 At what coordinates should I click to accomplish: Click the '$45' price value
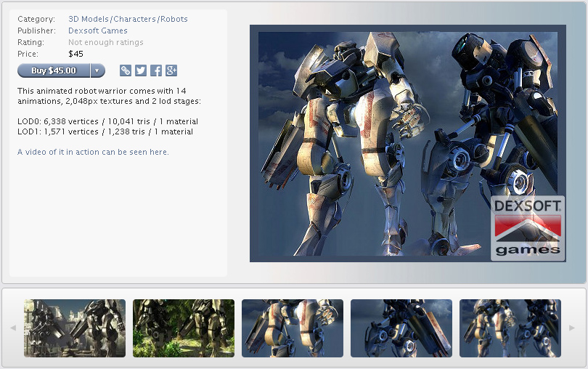(x=75, y=54)
